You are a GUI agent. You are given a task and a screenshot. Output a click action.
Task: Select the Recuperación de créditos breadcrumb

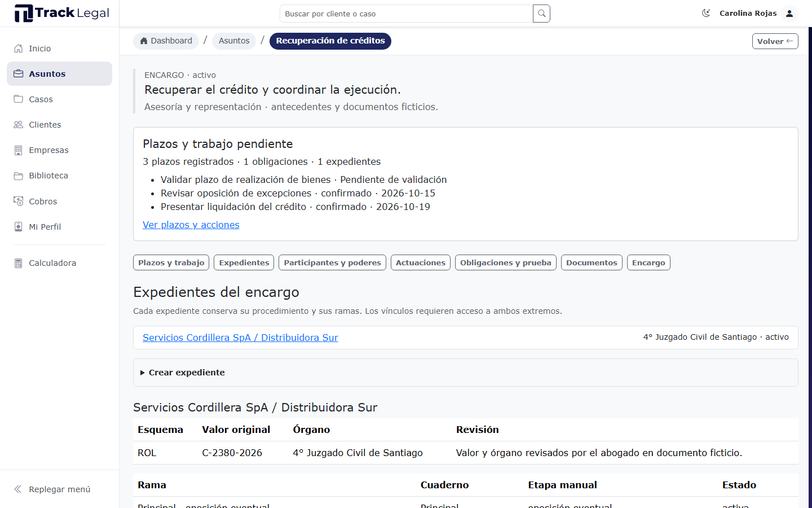click(x=330, y=41)
